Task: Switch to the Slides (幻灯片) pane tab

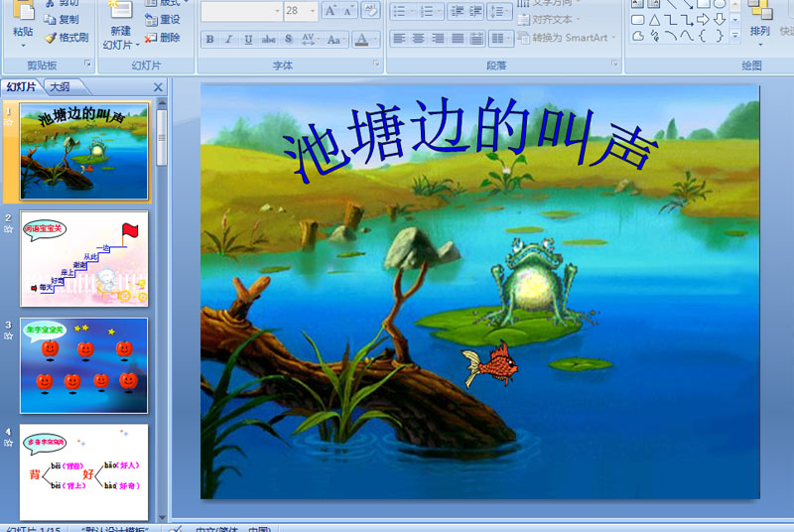Action: (x=21, y=87)
